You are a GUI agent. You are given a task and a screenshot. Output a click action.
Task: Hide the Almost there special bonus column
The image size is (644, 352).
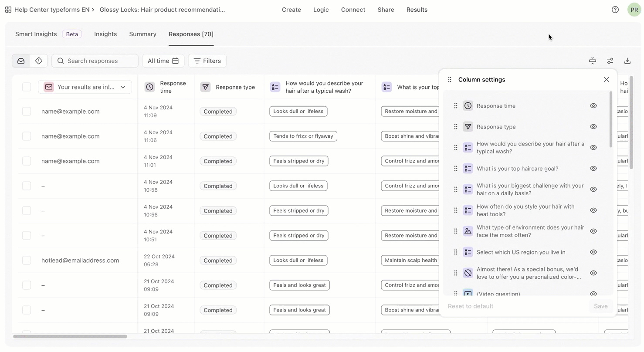[593, 273]
